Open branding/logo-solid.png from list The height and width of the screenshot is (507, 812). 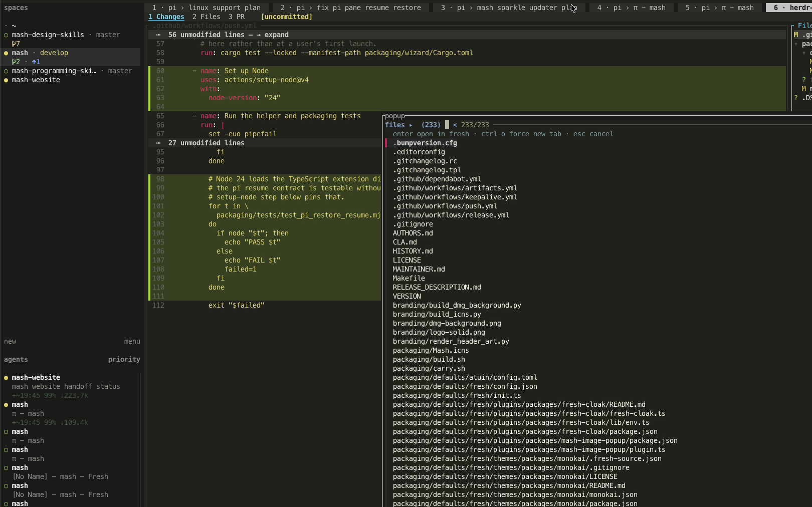pyautogui.click(x=439, y=332)
